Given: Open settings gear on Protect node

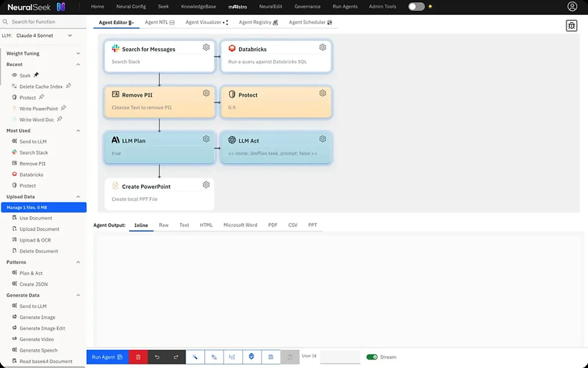Looking at the screenshot, I should point(323,93).
